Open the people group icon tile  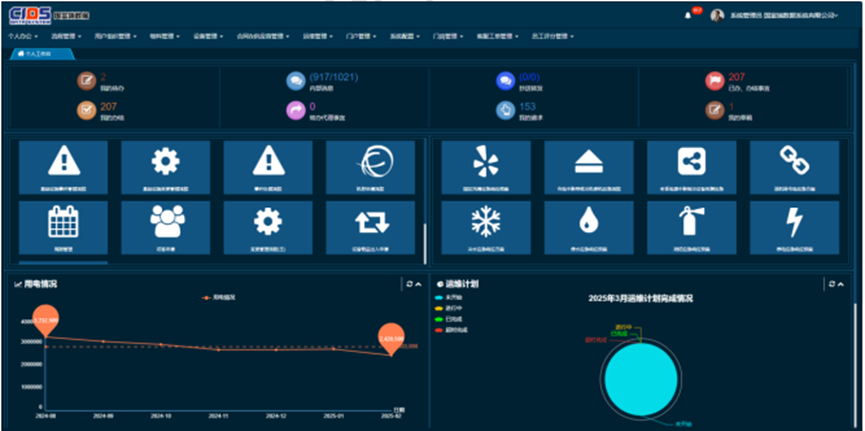(x=165, y=225)
